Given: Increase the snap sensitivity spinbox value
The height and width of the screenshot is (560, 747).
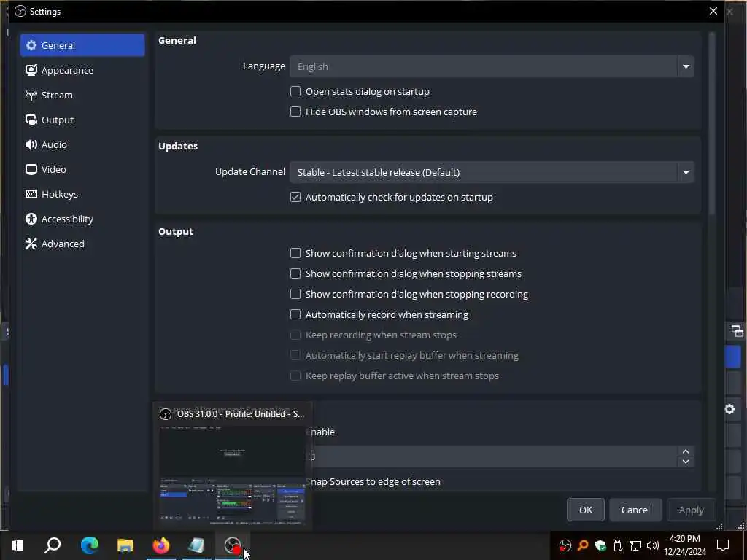Looking at the screenshot, I should (686, 451).
